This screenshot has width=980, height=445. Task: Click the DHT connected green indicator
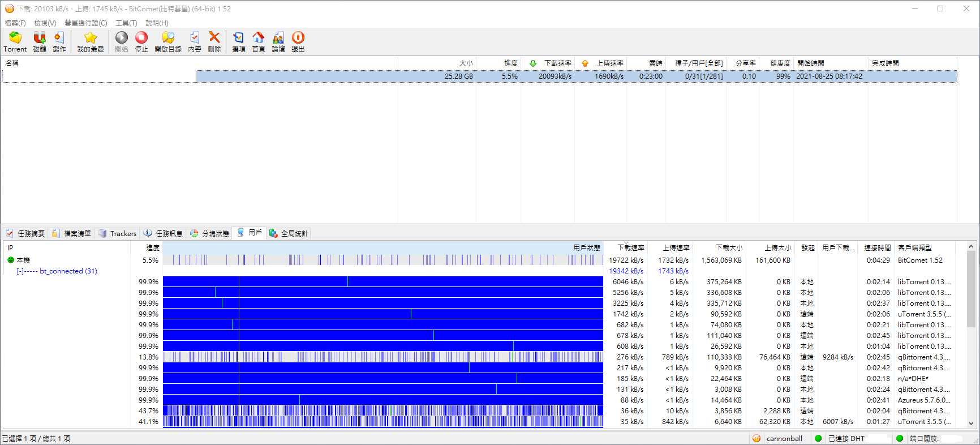[x=818, y=438]
